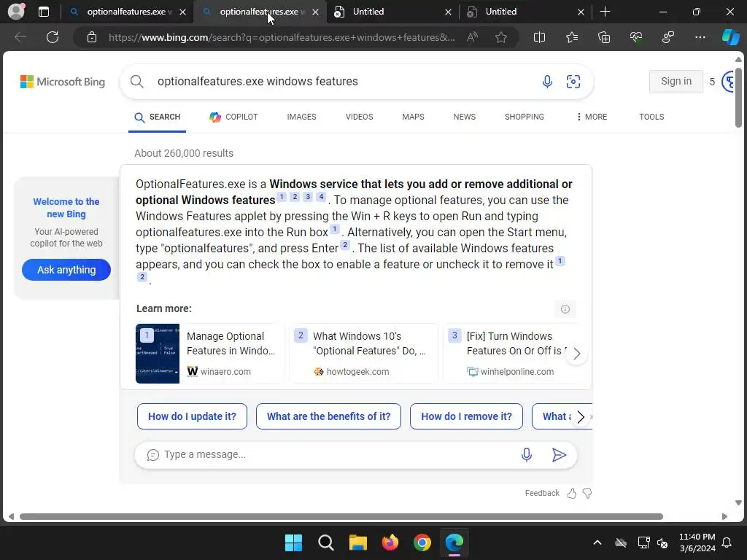
Task: Click the Feedback link
Action: (x=542, y=494)
